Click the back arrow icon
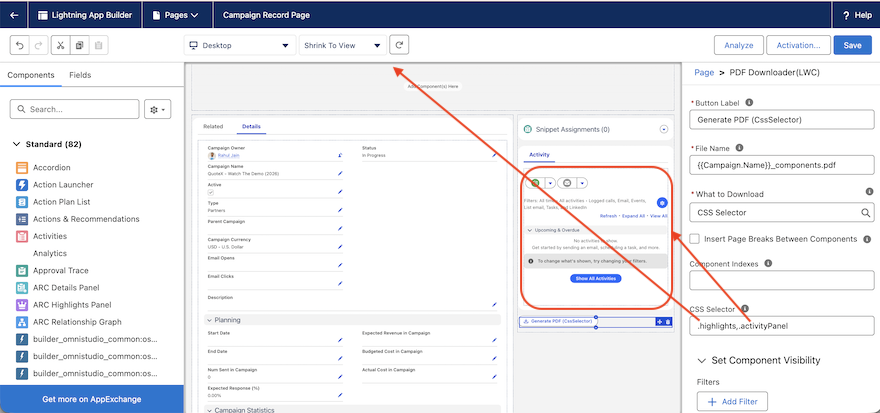The image size is (880, 413). 14,15
